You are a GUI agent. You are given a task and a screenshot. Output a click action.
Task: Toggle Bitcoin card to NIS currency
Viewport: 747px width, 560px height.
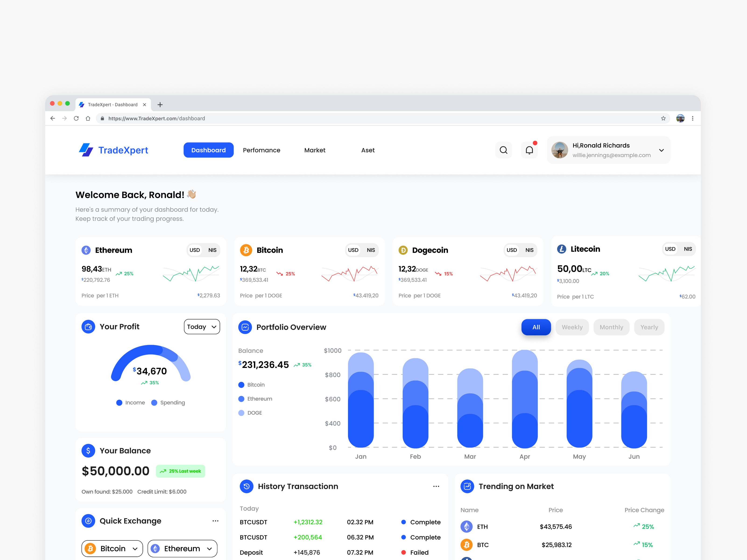[x=371, y=250]
